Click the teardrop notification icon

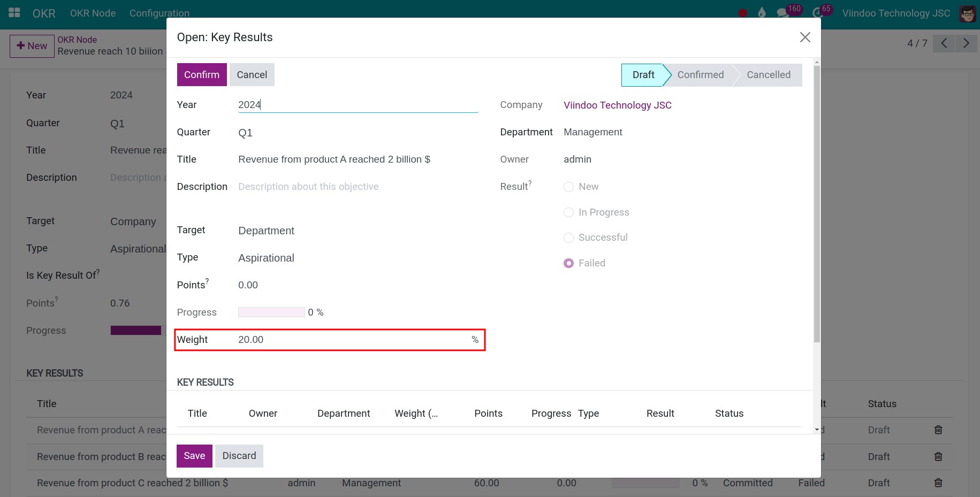click(x=761, y=12)
